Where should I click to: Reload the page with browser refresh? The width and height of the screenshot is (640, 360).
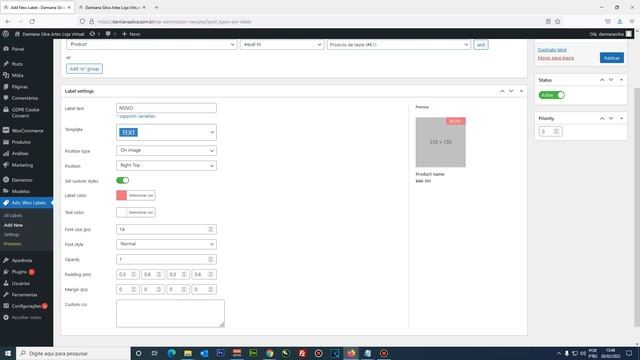[32, 21]
